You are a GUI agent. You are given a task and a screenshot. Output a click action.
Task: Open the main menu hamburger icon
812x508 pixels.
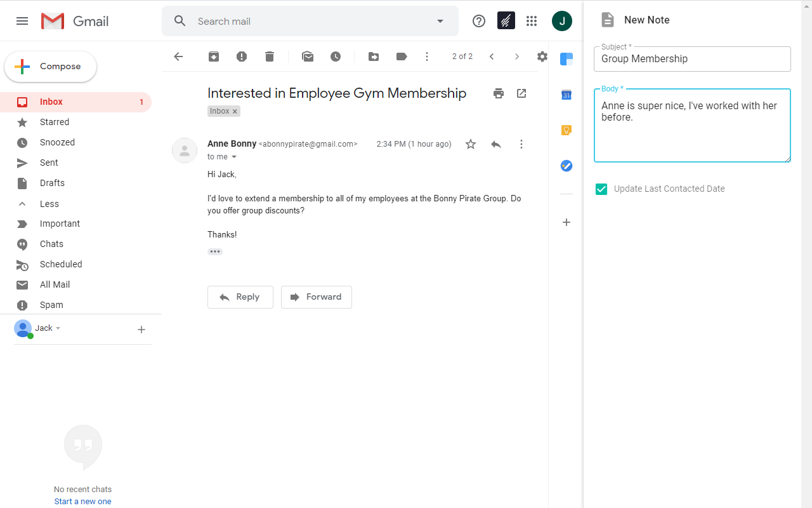pos(22,21)
